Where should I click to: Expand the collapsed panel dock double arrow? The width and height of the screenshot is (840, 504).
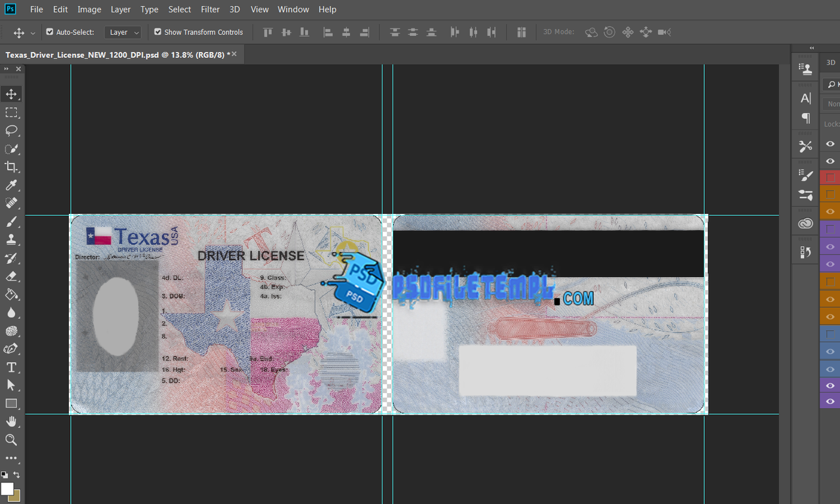(812, 48)
